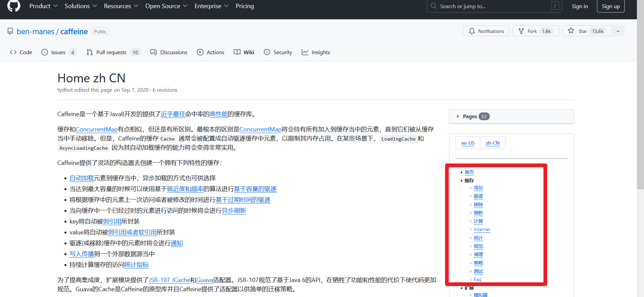Click the Sign up button
Image resolution: width=644 pixels, height=297 pixels.
point(611,6)
